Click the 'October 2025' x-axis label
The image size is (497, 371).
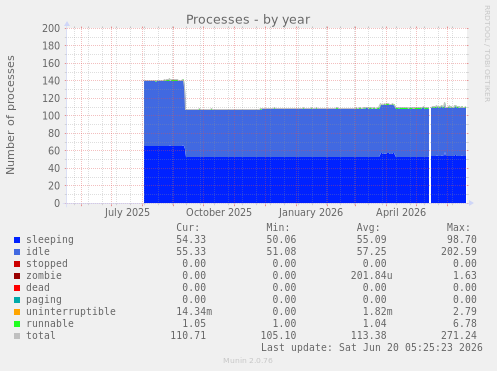219,213
